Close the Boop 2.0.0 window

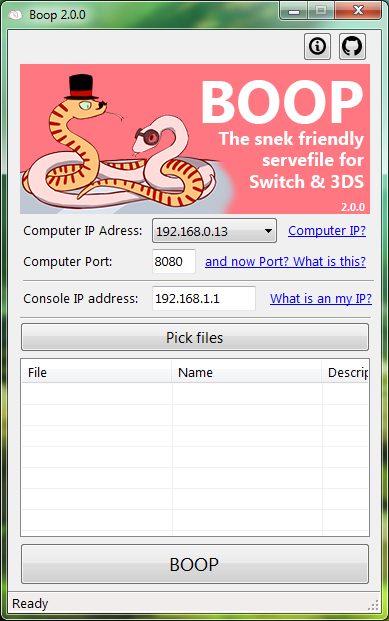(358, 10)
